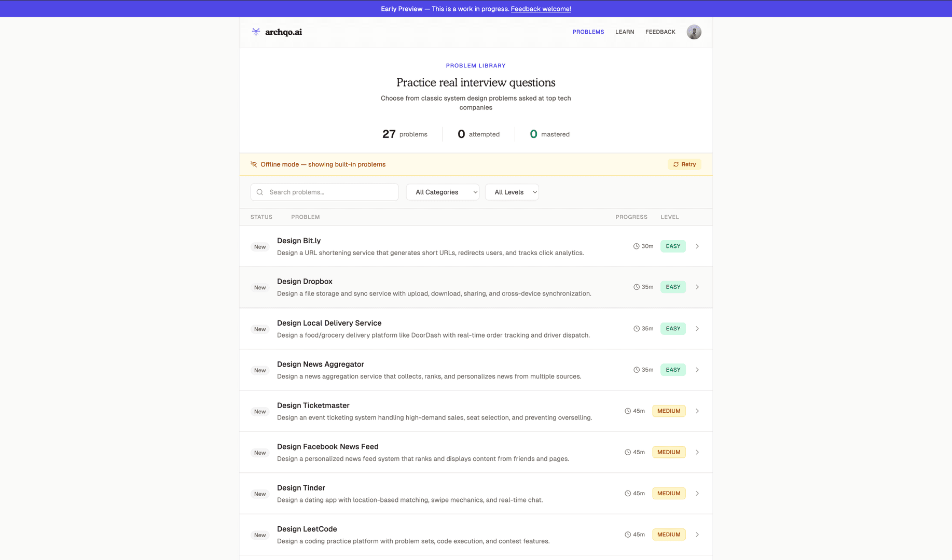Click the clock icon in Ticketmaster row

click(628, 411)
